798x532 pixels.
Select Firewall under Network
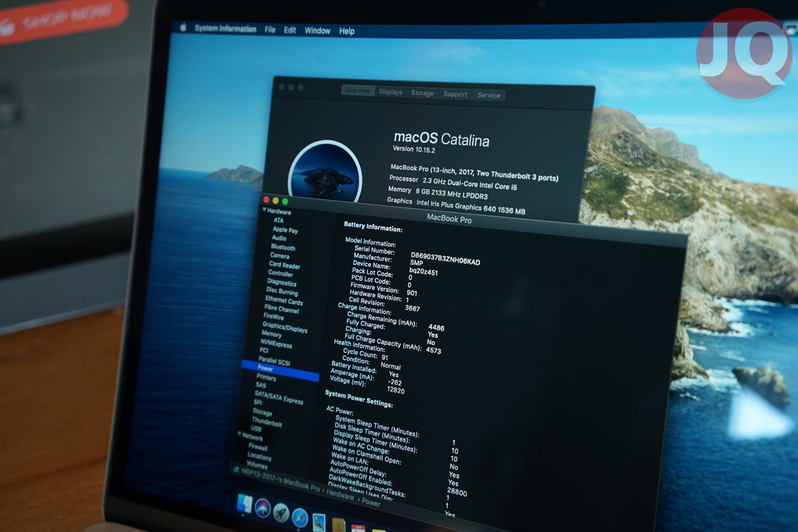tap(258, 448)
